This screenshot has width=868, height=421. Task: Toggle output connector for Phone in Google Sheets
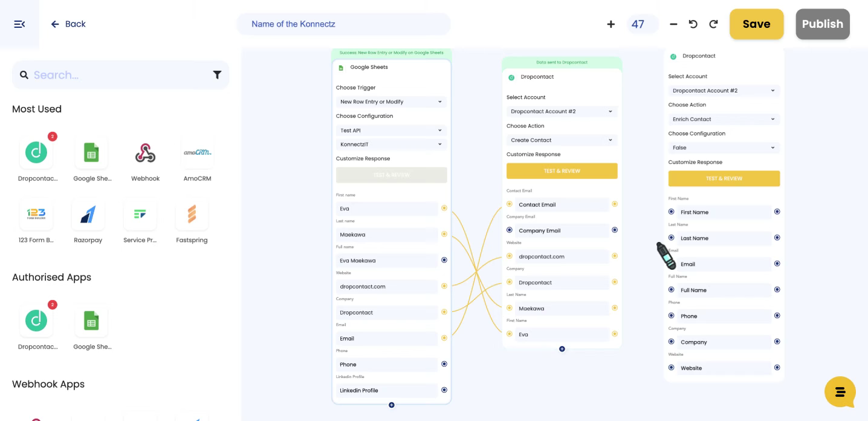tap(444, 364)
